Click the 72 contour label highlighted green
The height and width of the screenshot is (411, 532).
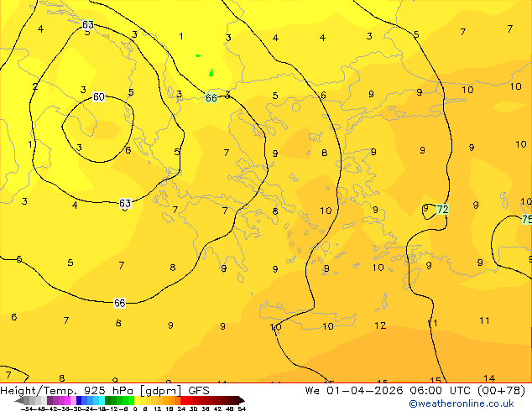tap(442, 210)
